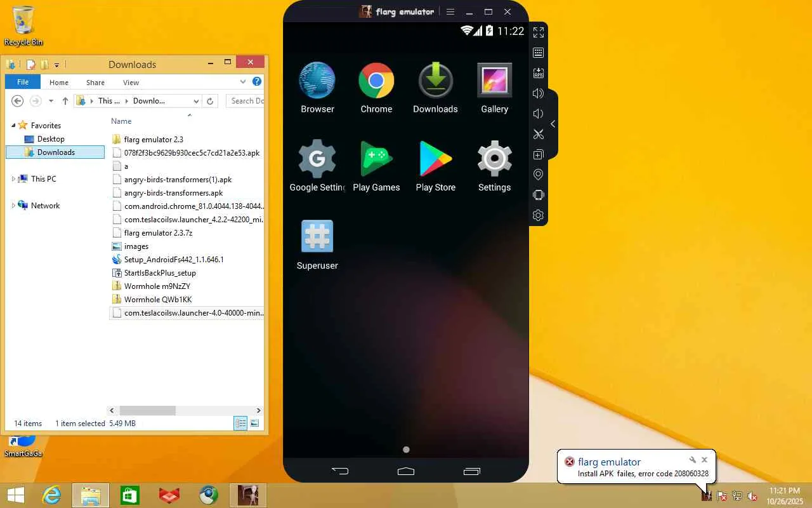
Task: Click the Windows Start button
Action: 16,495
